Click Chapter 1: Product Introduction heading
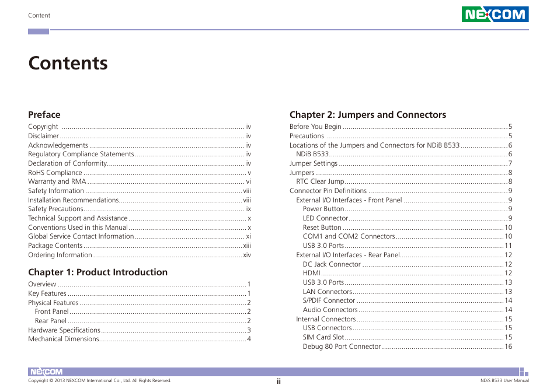This screenshot has width=557, height=392. (98, 272)
